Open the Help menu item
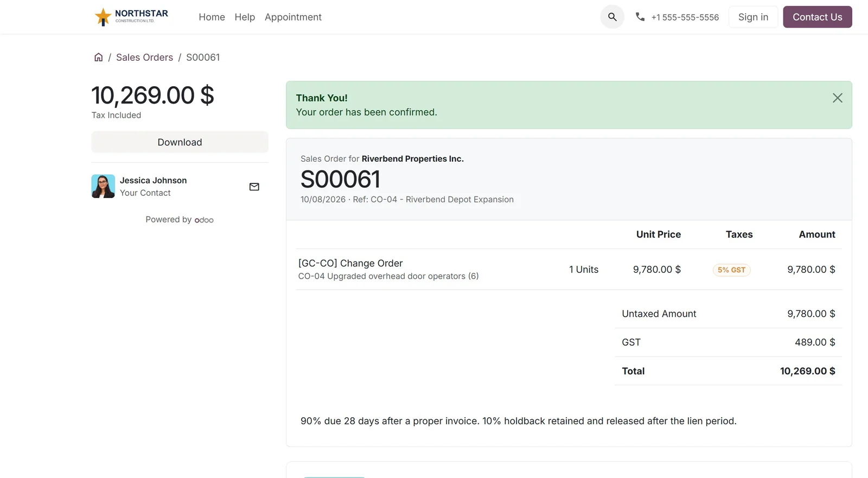868x478 pixels. click(245, 17)
